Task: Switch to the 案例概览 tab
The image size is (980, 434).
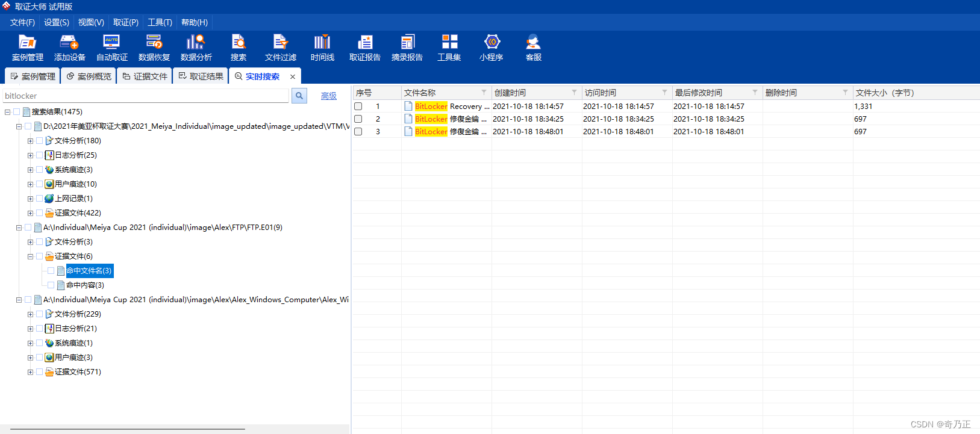Action: coord(89,76)
